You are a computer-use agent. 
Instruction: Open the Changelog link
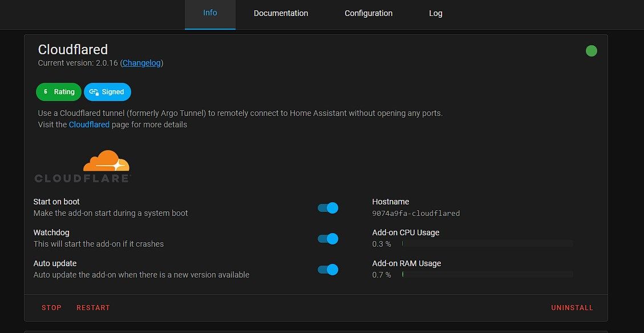tap(141, 63)
